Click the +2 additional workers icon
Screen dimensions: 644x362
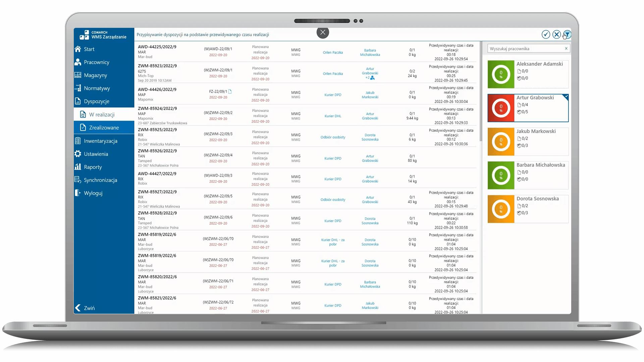(370, 78)
